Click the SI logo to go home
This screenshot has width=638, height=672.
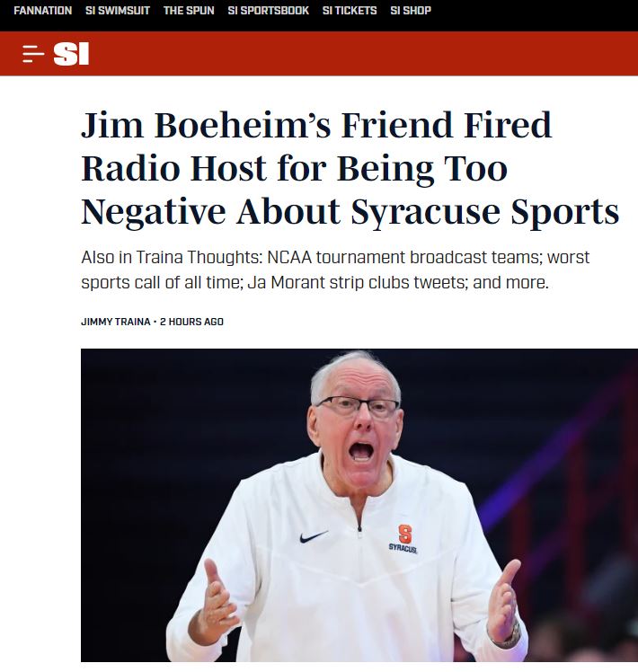(x=71, y=54)
